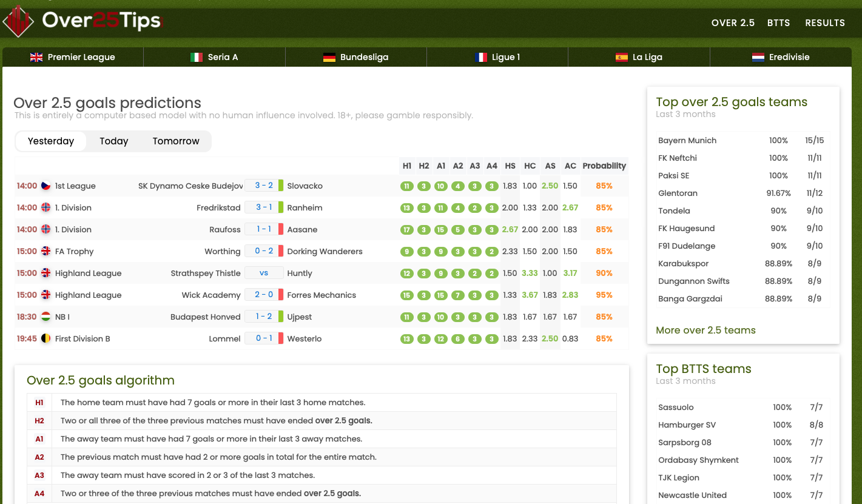The width and height of the screenshot is (862, 504).
Task: Click the Karabukspor row in top teams
Action: point(743,264)
